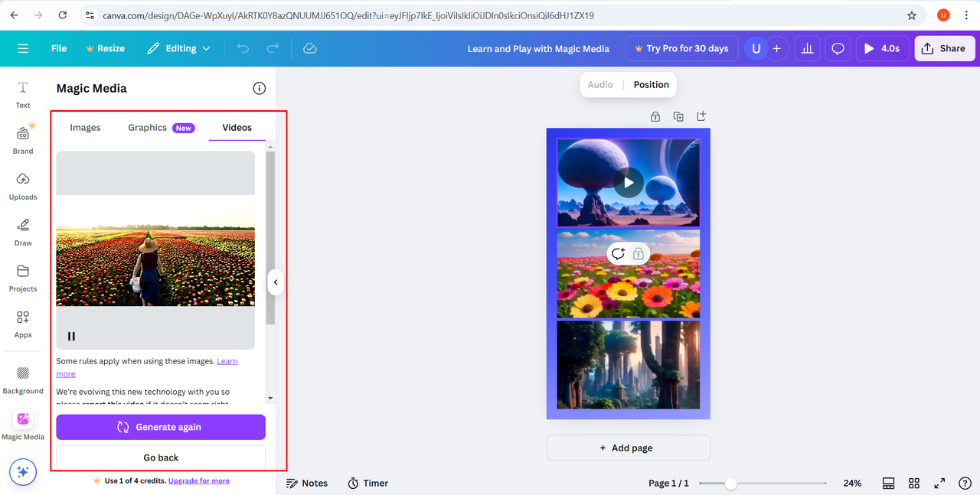Open grid view of pages

tap(914, 484)
